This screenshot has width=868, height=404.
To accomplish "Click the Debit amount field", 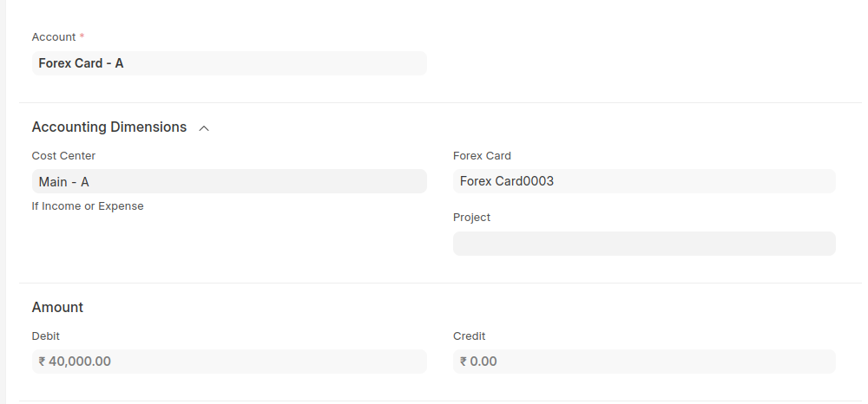I will click(229, 362).
